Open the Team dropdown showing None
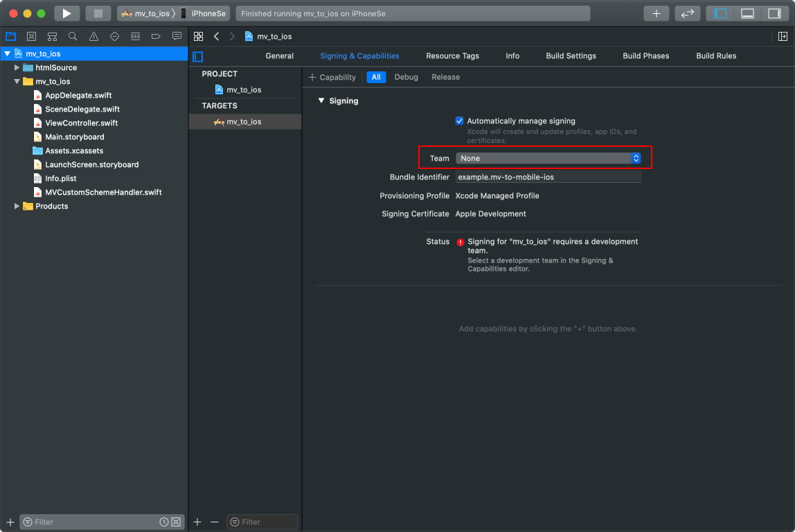Viewport: 795px width, 532px height. tap(548, 158)
